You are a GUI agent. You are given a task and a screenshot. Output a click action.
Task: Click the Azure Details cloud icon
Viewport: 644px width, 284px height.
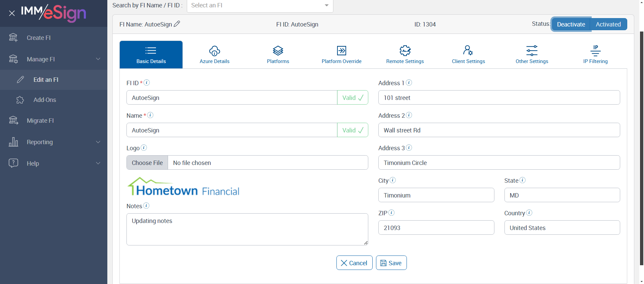click(x=215, y=51)
